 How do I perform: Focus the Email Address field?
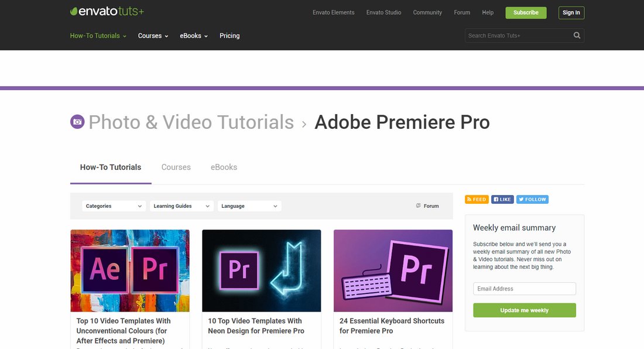524,289
